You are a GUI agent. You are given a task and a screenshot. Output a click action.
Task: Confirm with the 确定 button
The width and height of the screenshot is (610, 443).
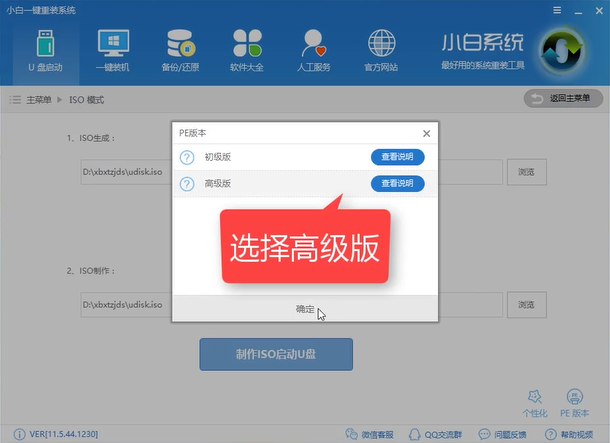pos(305,309)
